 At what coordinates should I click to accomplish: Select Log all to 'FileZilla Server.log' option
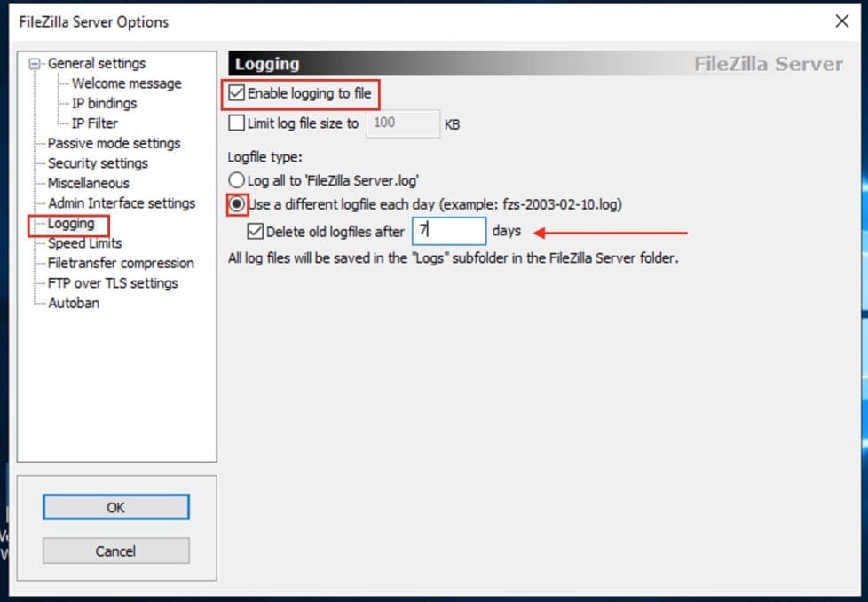[237, 180]
